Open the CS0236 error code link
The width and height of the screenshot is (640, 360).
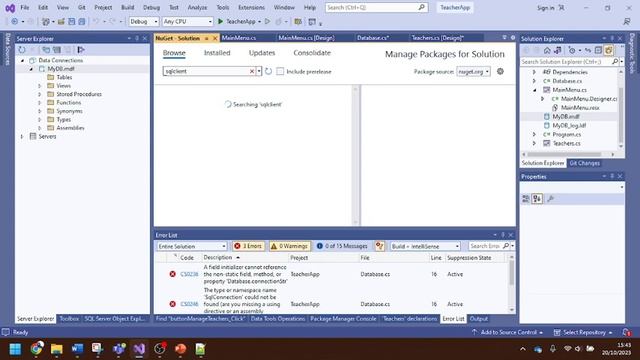189,274
